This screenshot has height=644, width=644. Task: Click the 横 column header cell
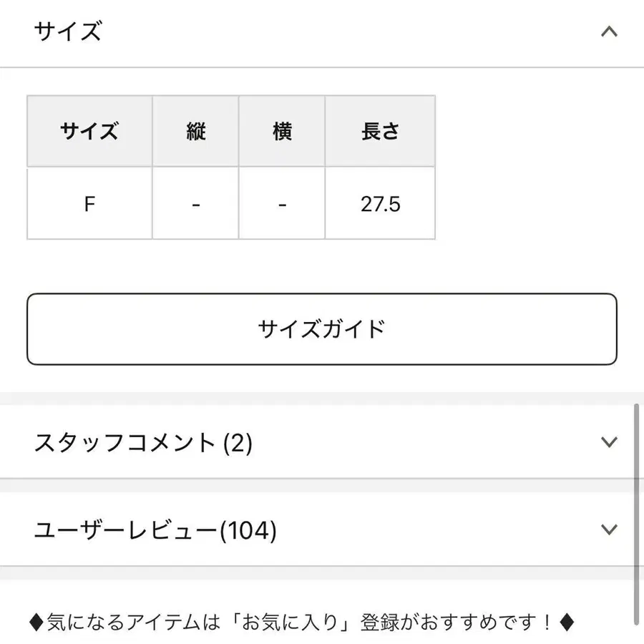pos(282,132)
